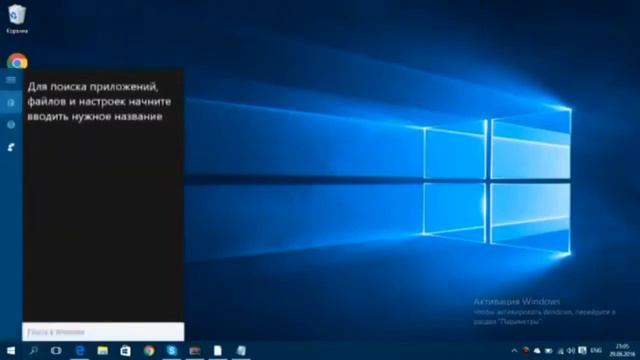Open the Action Center notifications icon
The image size is (640, 360).
pyautogui.click(x=582, y=351)
